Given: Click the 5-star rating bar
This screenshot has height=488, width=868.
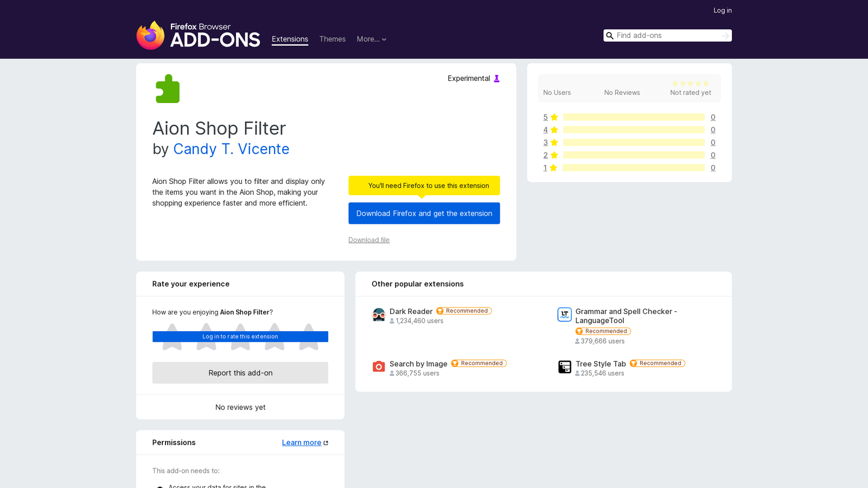Looking at the screenshot, I should tap(634, 117).
